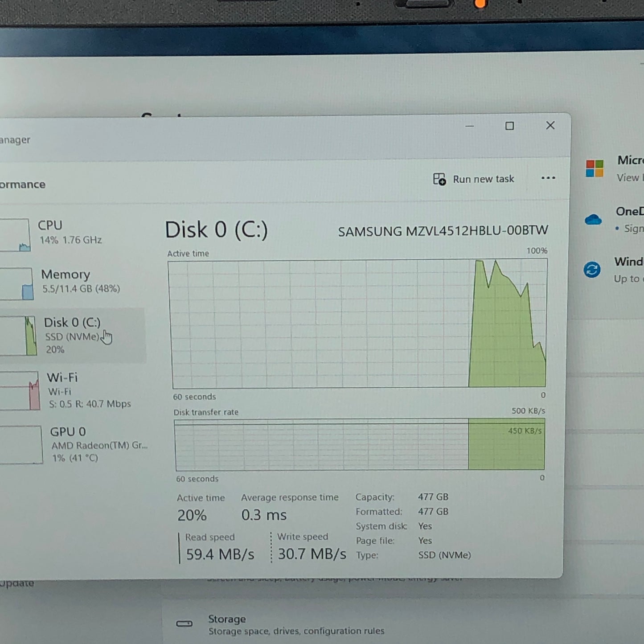Click the Run new task icon
The height and width of the screenshot is (644, 644).
[x=439, y=179]
